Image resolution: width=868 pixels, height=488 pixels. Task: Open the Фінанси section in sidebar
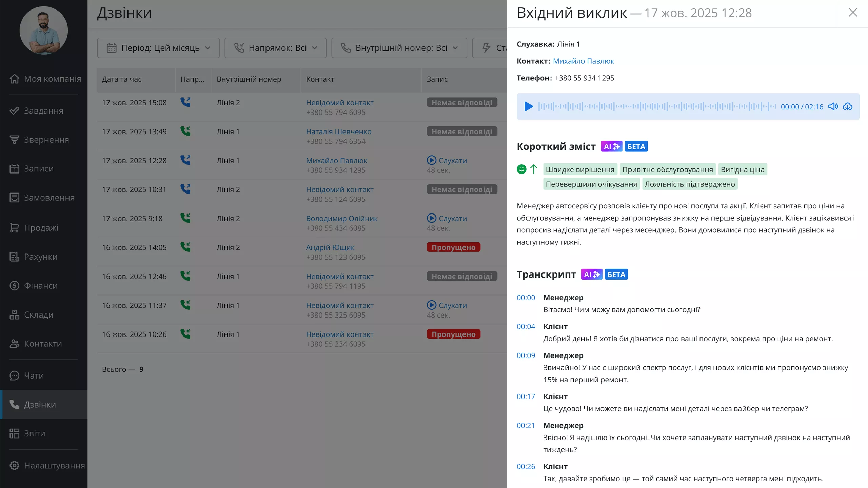pos(41,286)
